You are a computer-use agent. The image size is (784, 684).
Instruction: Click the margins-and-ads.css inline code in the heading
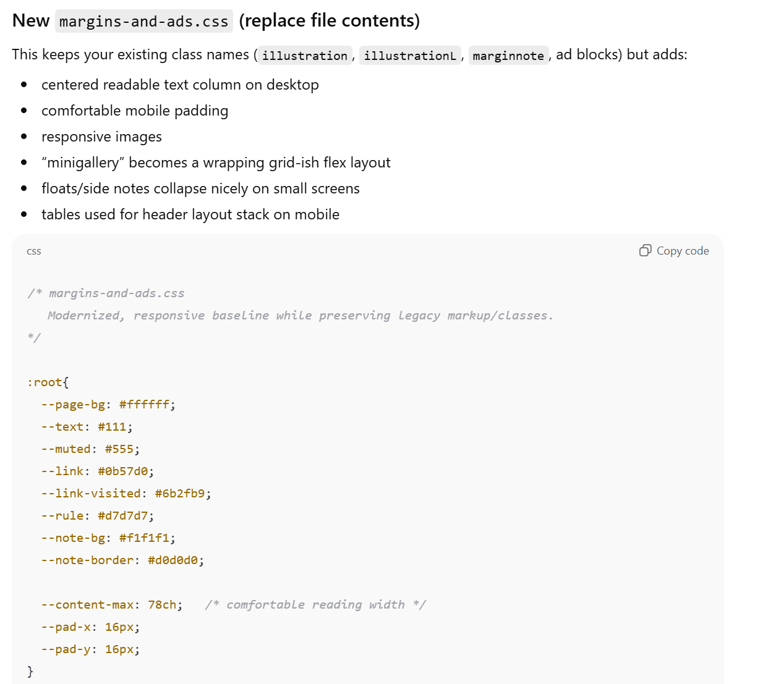pos(143,22)
